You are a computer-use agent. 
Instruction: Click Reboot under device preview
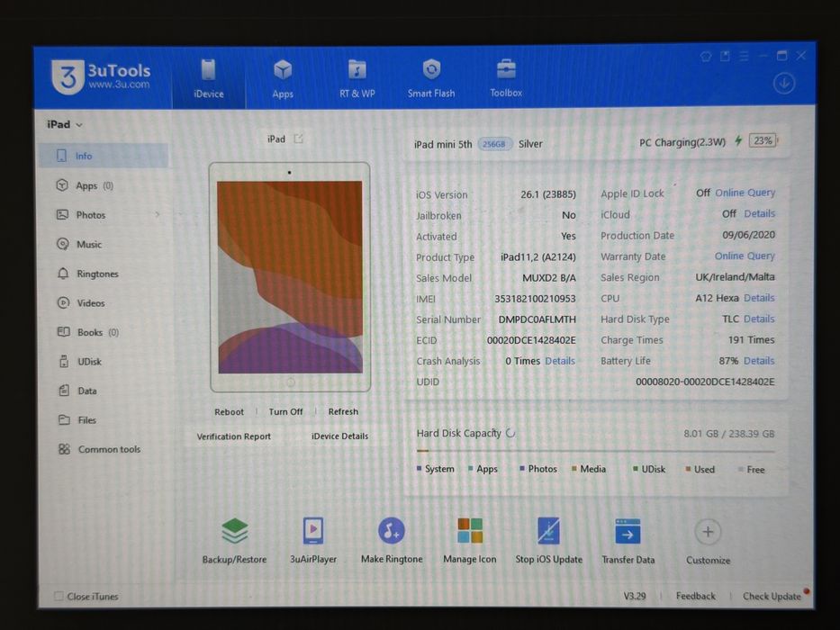click(229, 412)
